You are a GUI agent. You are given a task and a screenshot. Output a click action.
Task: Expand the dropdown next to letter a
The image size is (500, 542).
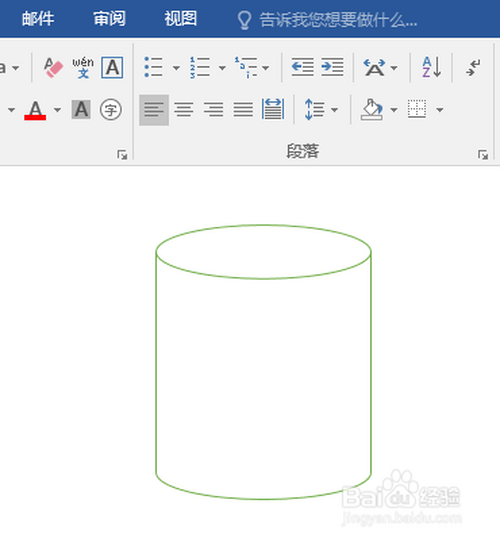tap(16, 68)
